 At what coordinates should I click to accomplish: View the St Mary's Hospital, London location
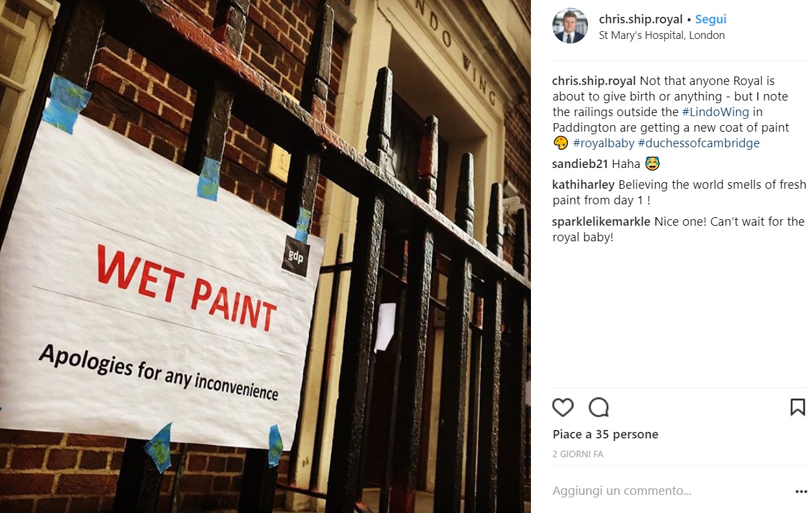[x=662, y=36]
